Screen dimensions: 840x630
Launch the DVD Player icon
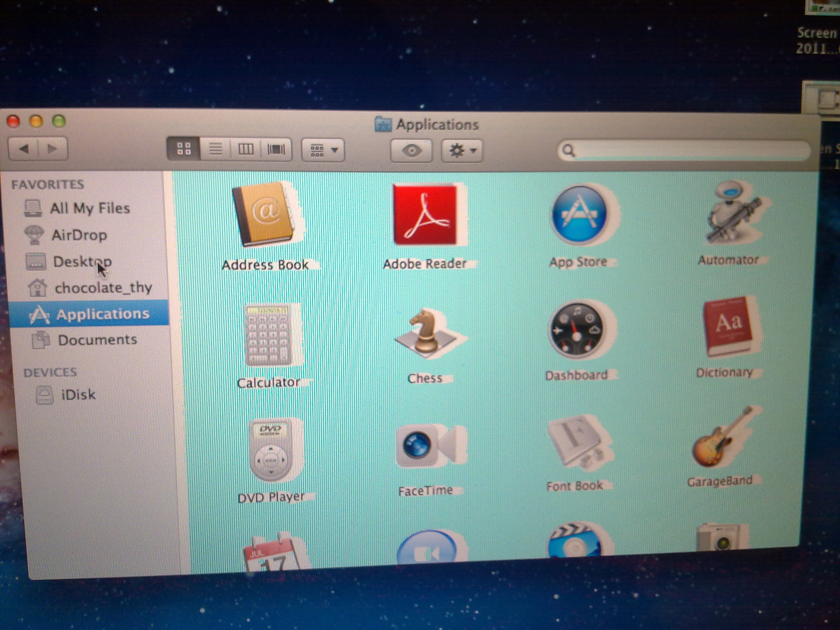[270, 449]
